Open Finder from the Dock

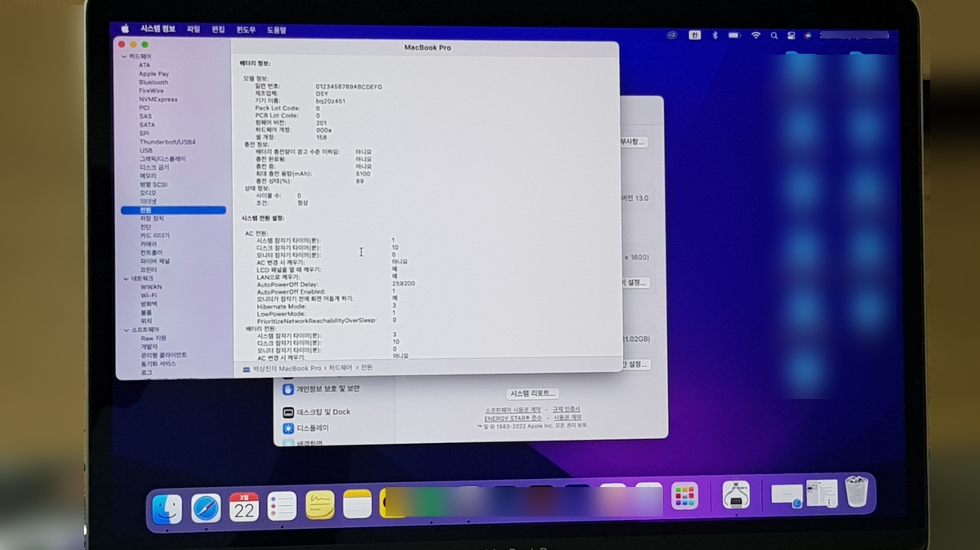167,508
